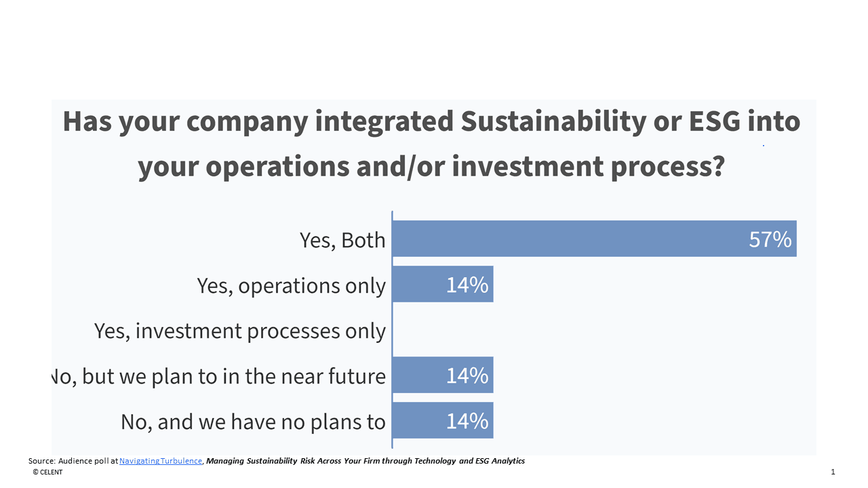Select the 57% data label
The image size is (868, 488).
[x=770, y=239]
